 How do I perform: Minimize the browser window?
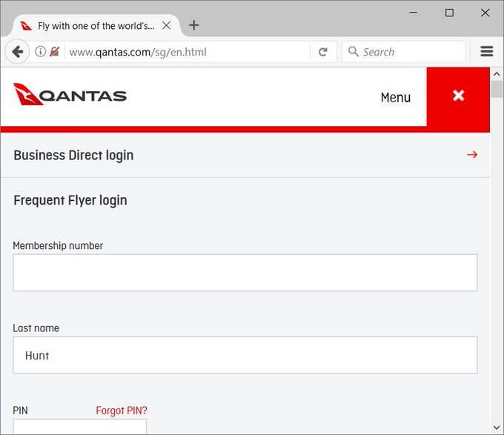pos(414,13)
